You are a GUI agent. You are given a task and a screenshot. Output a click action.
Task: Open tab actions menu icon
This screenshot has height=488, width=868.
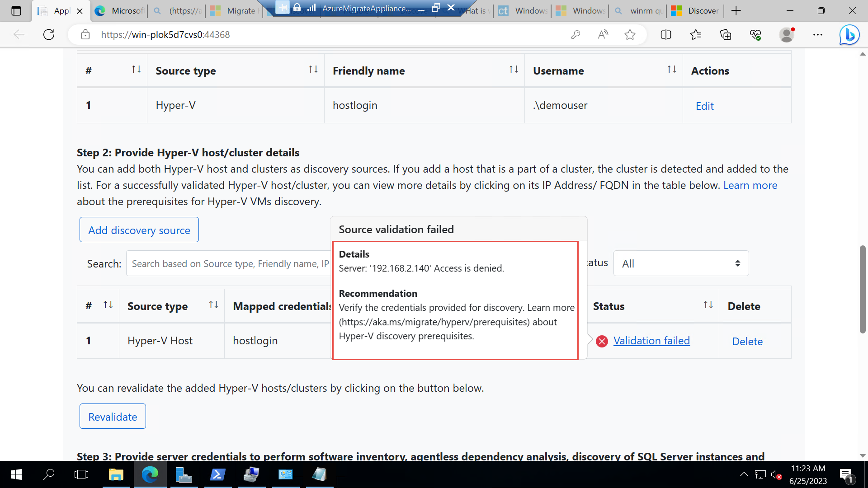click(x=16, y=11)
